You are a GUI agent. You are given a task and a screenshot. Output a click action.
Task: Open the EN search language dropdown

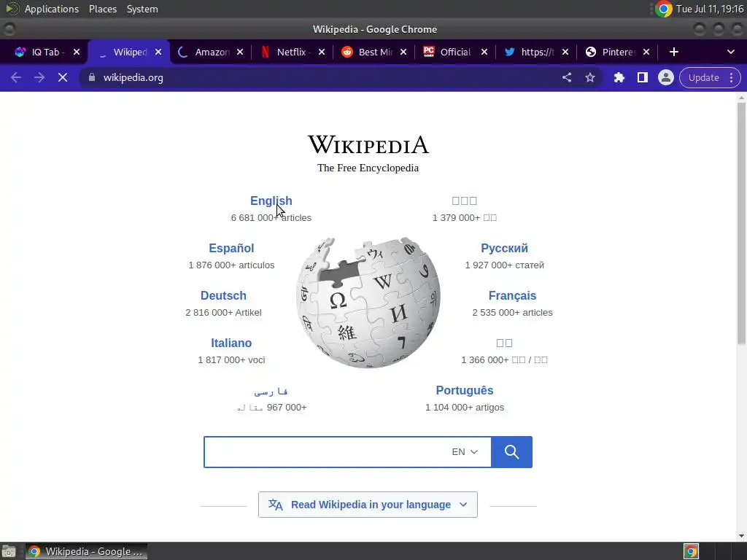(x=465, y=452)
